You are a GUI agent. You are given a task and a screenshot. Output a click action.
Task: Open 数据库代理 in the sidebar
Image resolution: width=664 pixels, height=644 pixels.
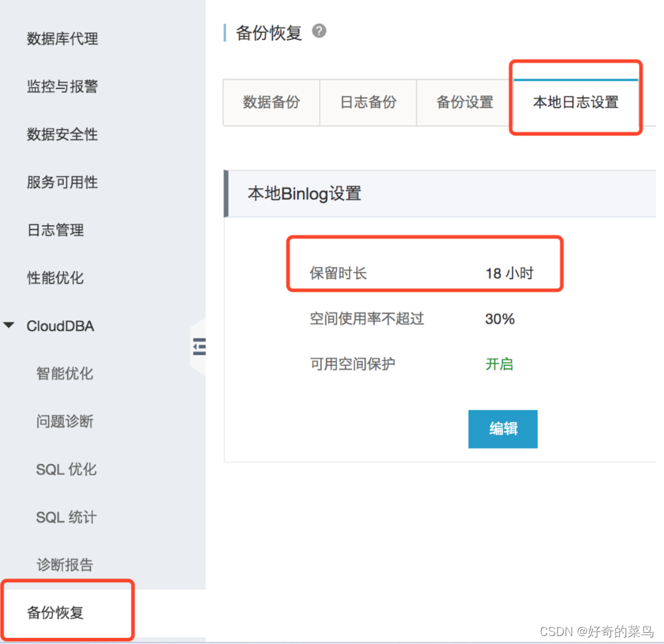tap(62, 39)
